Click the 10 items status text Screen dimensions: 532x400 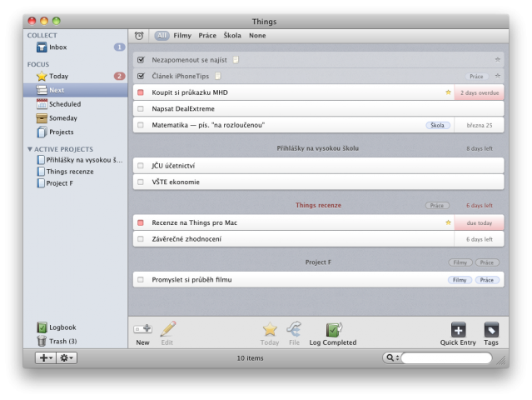(x=250, y=357)
